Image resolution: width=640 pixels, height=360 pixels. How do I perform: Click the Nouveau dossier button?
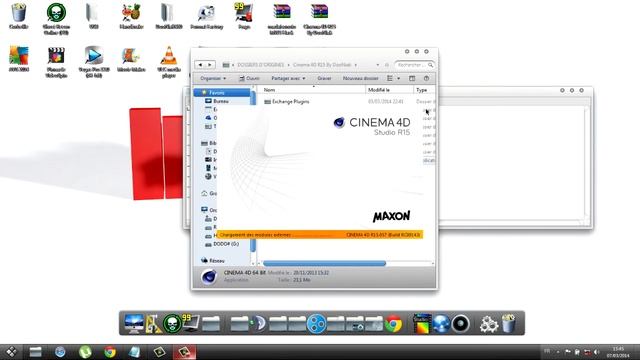click(360, 78)
